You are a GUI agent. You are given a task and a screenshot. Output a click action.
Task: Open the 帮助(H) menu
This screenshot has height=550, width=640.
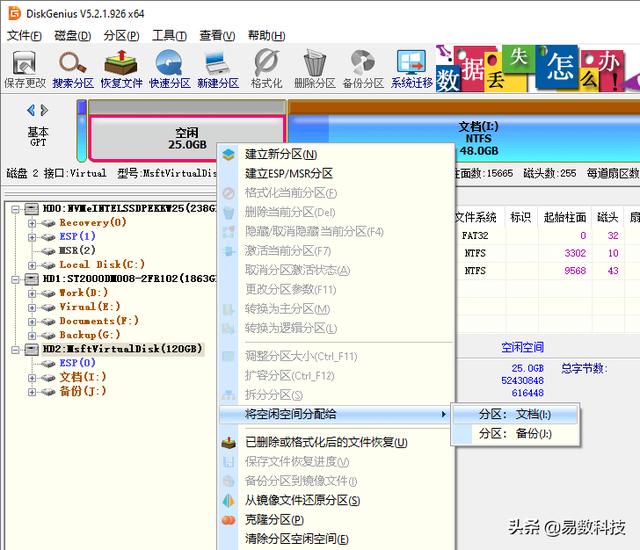(267, 36)
